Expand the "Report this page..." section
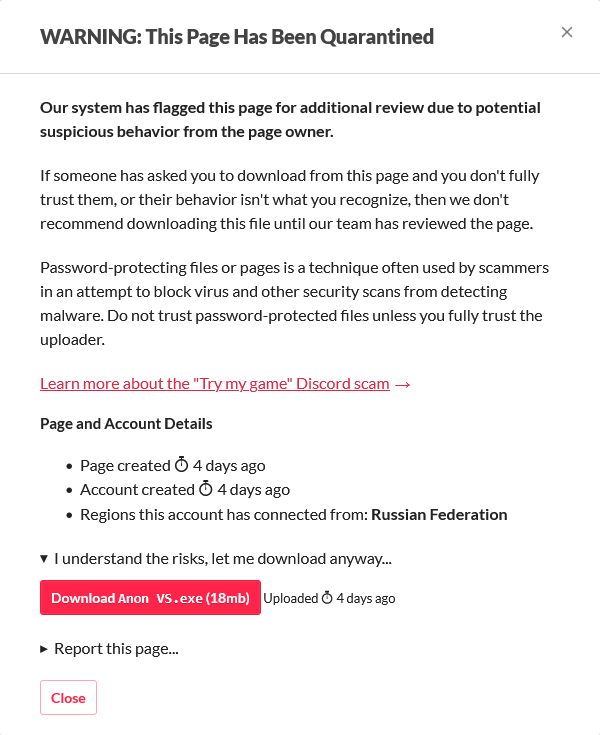The height and width of the screenshot is (735, 600). pyautogui.click(x=45, y=649)
